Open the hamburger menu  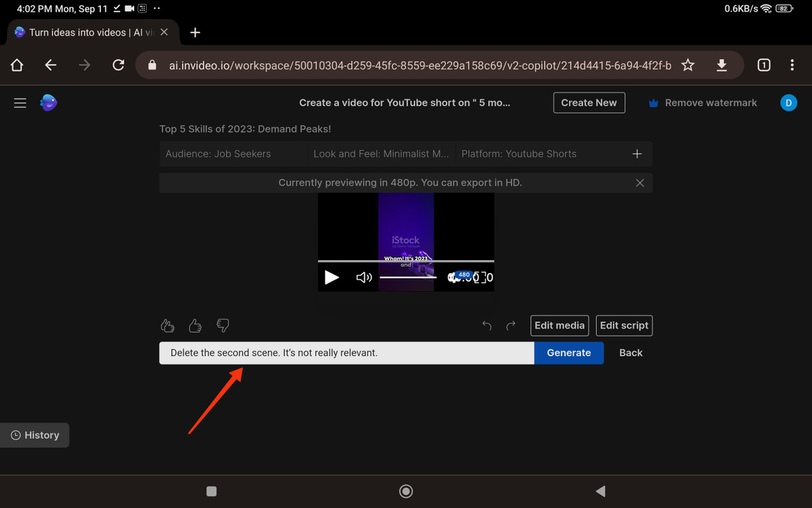20,103
